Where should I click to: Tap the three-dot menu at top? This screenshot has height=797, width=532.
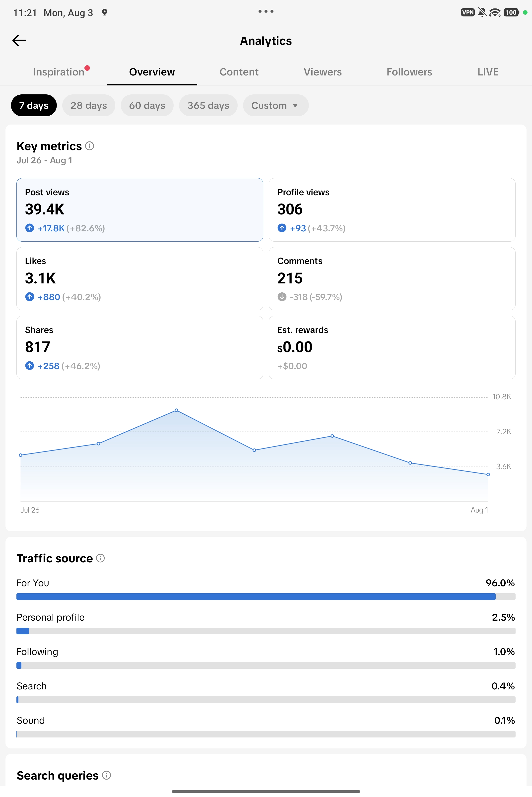(x=266, y=11)
